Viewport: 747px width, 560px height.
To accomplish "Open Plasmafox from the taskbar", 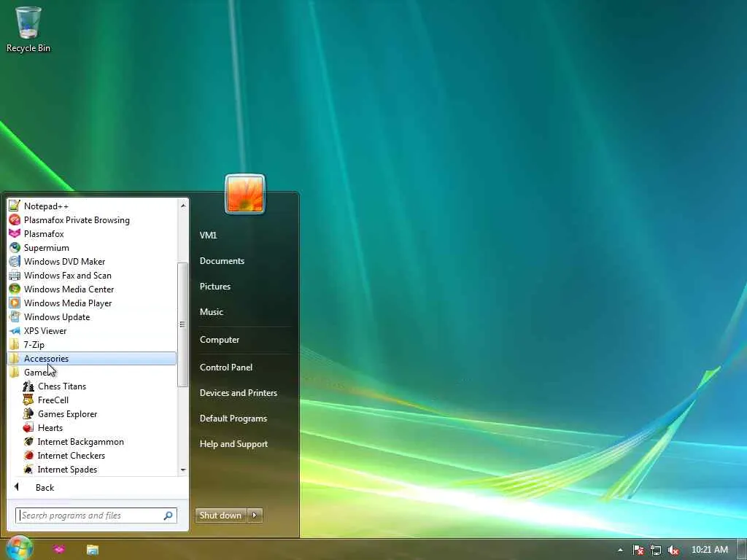I will [58, 550].
